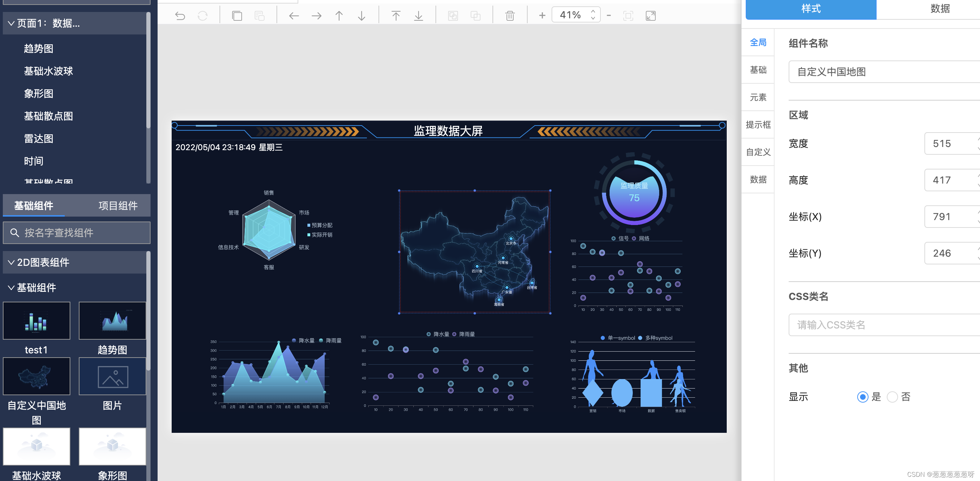Select 雷达图 in the layer list
The image size is (980, 481).
38,139
